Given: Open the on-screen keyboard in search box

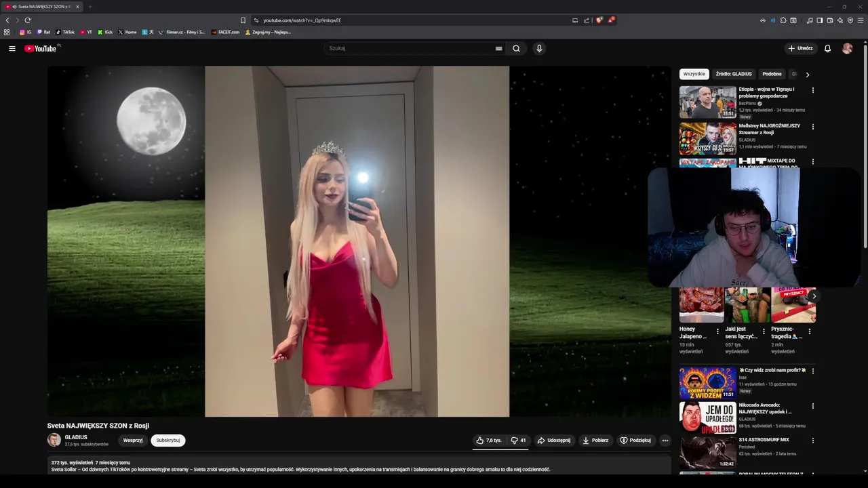Looking at the screenshot, I should (x=498, y=48).
